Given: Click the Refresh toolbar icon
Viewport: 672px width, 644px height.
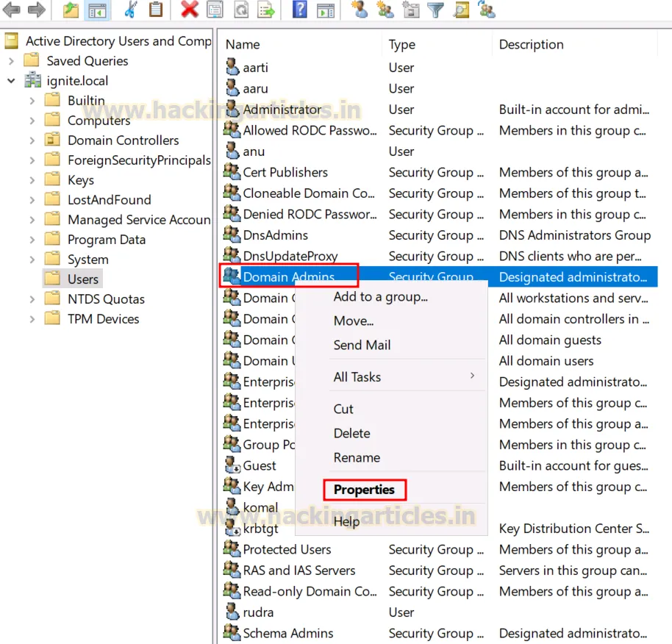Looking at the screenshot, I should tap(240, 10).
